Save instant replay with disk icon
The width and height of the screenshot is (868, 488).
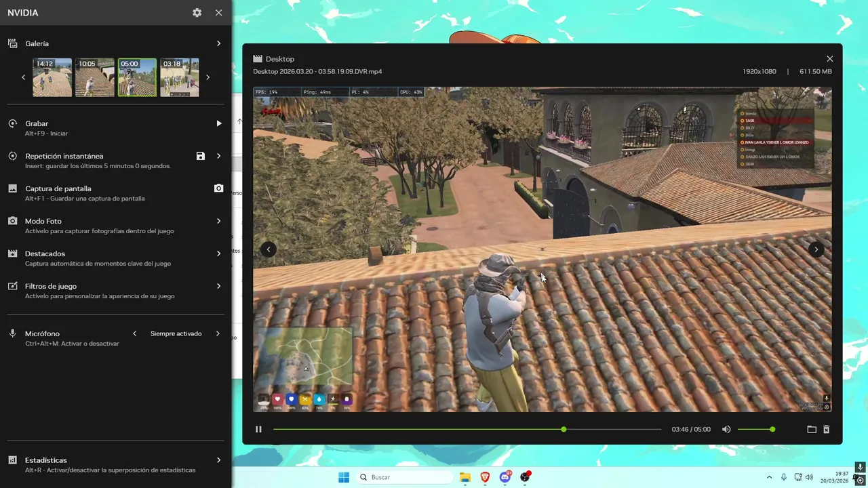tap(201, 156)
